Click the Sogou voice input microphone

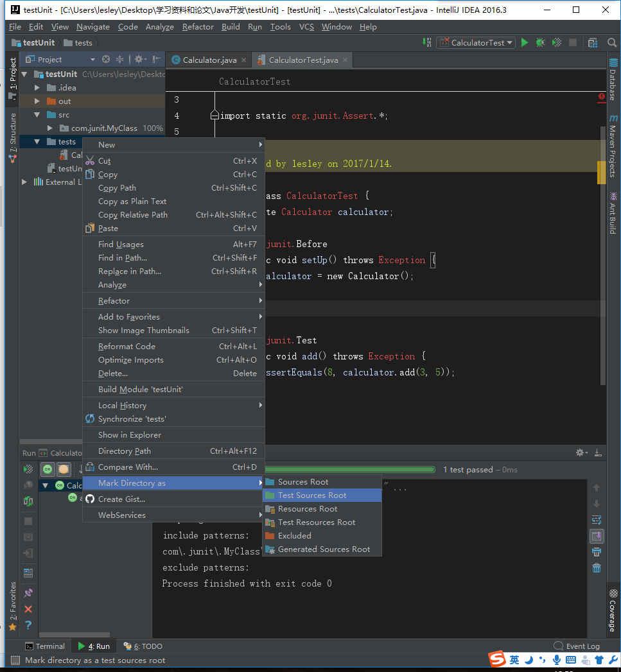(x=557, y=660)
